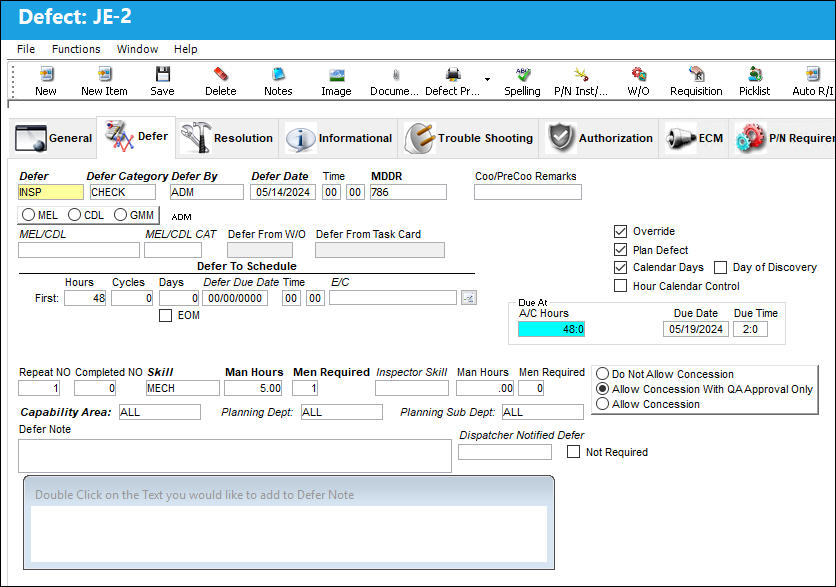Open the Functions menu
The image size is (836, 587).
76,49
